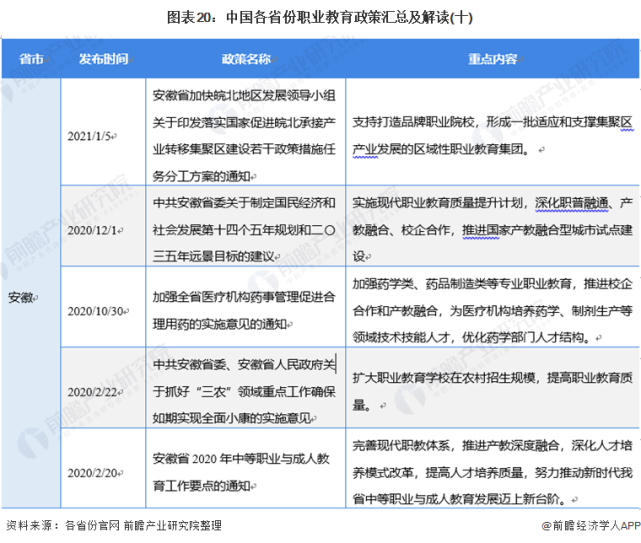Click the policy name starting 安徽省加快皖北地区发展领导小组
Image resolution: width=641 pixels, height=543 pixels.
click(x=244, y=136)
